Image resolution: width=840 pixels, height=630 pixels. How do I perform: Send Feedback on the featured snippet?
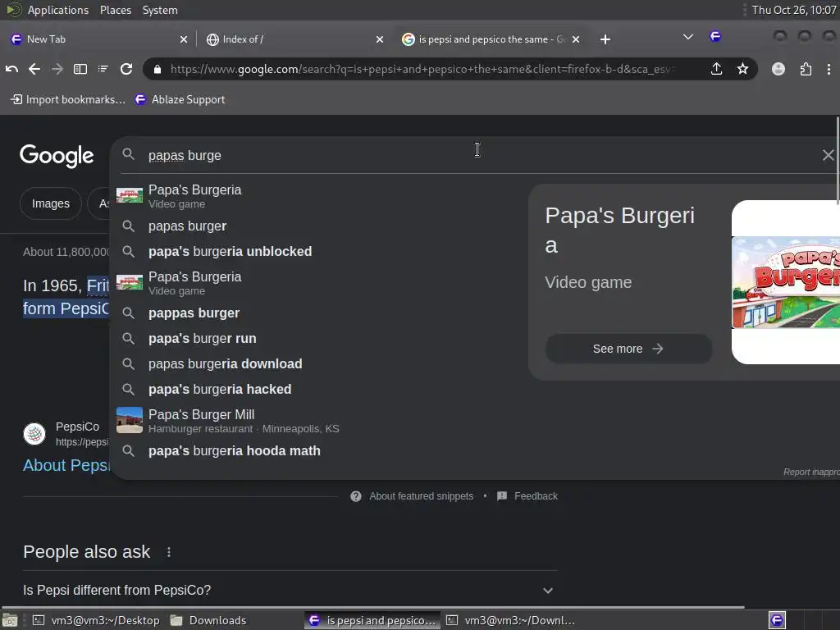pyautogui.click(x=527, y=496)
